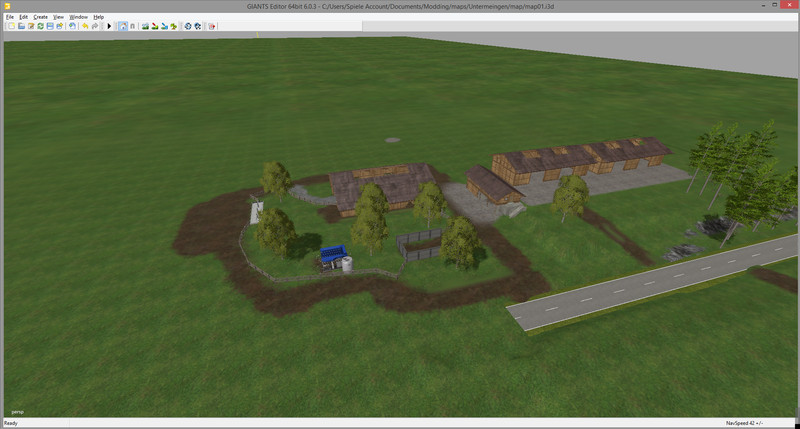Open the Help menu
Image resolution: width=800 pixels, height=429 pixels.
point(98,17)
